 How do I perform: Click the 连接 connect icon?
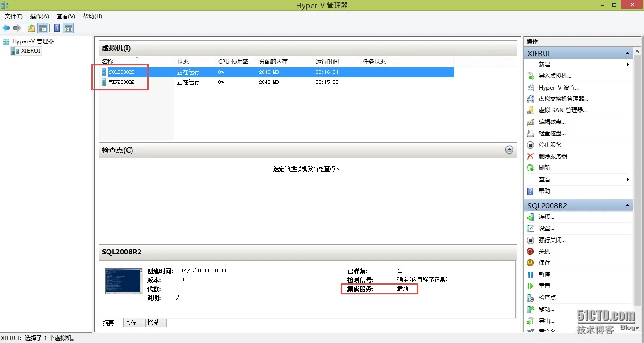click(x=530, y=217)
